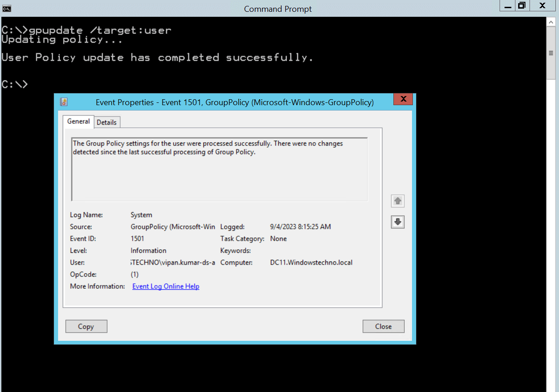Open Event Log Online Help link
559x392 pixels.
click(x=166, y=286)
